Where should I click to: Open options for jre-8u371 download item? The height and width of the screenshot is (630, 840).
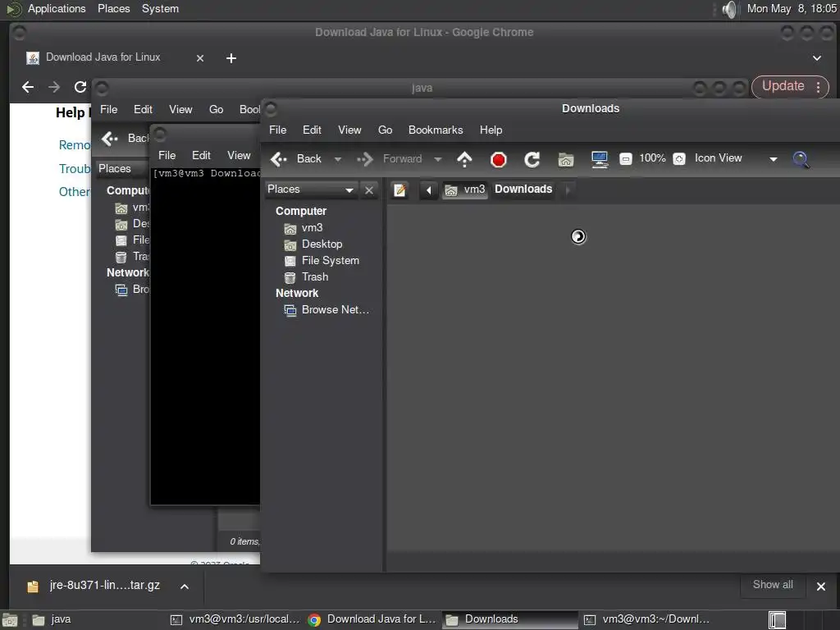pos(185,586)
